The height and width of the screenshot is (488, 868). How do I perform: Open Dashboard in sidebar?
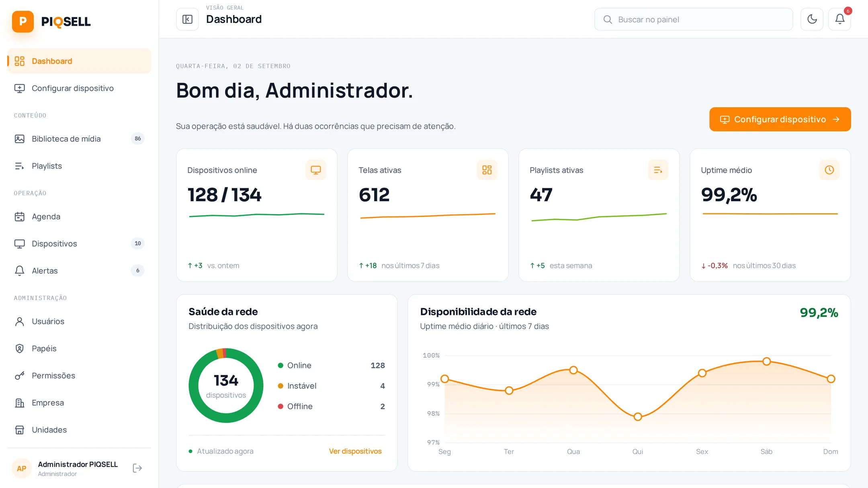(x=79, y=61)
